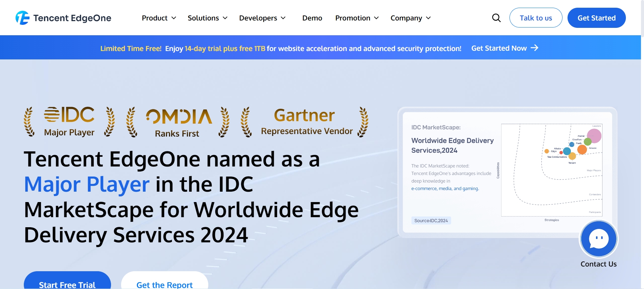
Task: Click the Source:IDC,2024 tag
Action: 431,221
